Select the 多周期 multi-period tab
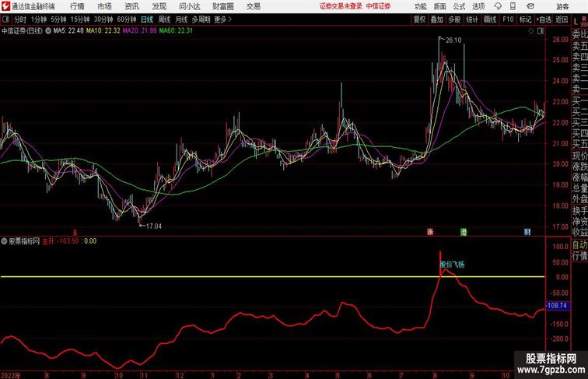Screen dimensions: 588x379 tap(201, 19)
